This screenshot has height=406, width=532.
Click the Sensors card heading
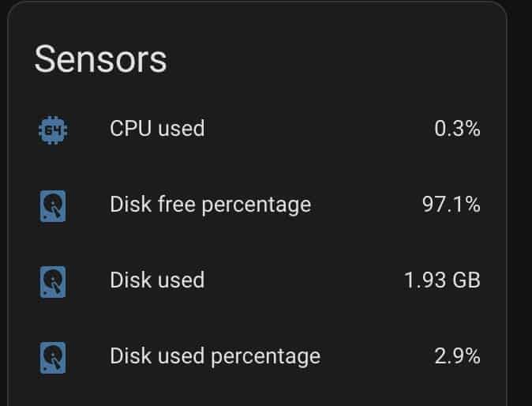100,59
